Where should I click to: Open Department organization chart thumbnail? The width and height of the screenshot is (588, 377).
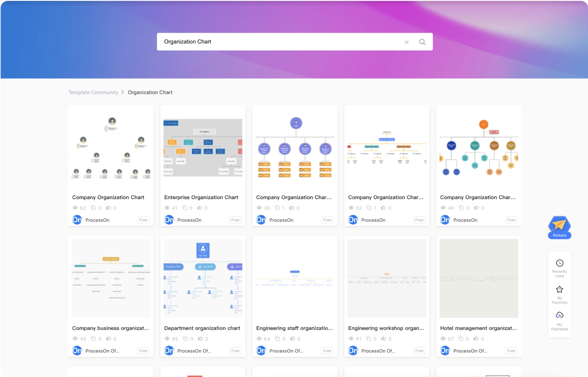203,278
